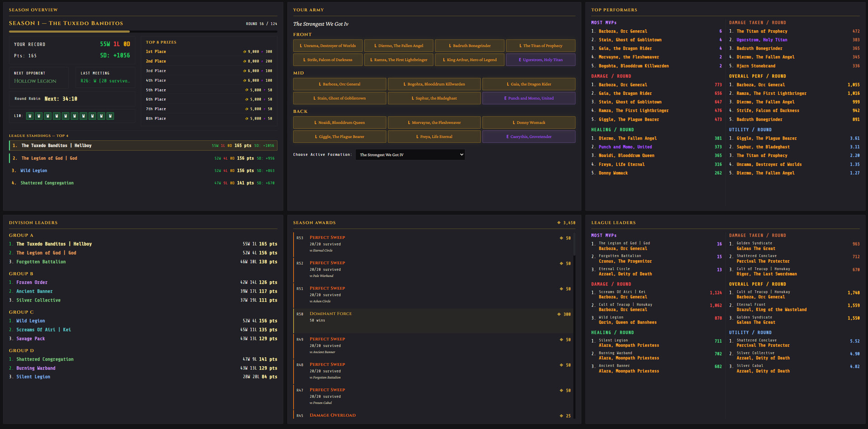
Task: Open the Choose Active Formation dropdown
Action: (x=410, y=154)
